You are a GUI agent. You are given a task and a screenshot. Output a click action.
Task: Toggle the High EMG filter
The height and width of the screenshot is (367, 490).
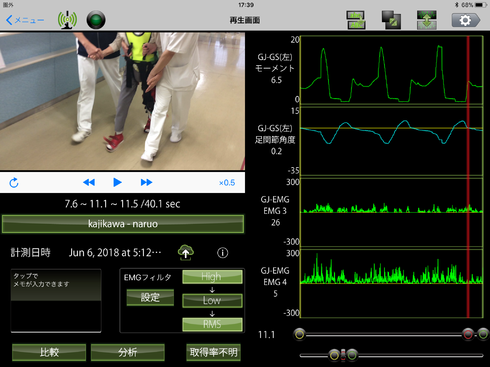[212, 277]
